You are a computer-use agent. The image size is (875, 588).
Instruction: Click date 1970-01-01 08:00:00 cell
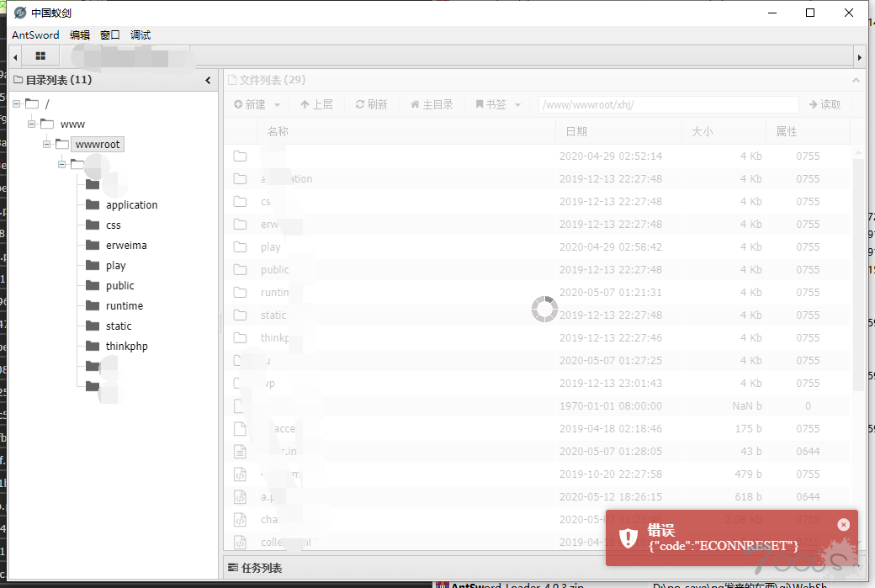(x=611, y=406)
